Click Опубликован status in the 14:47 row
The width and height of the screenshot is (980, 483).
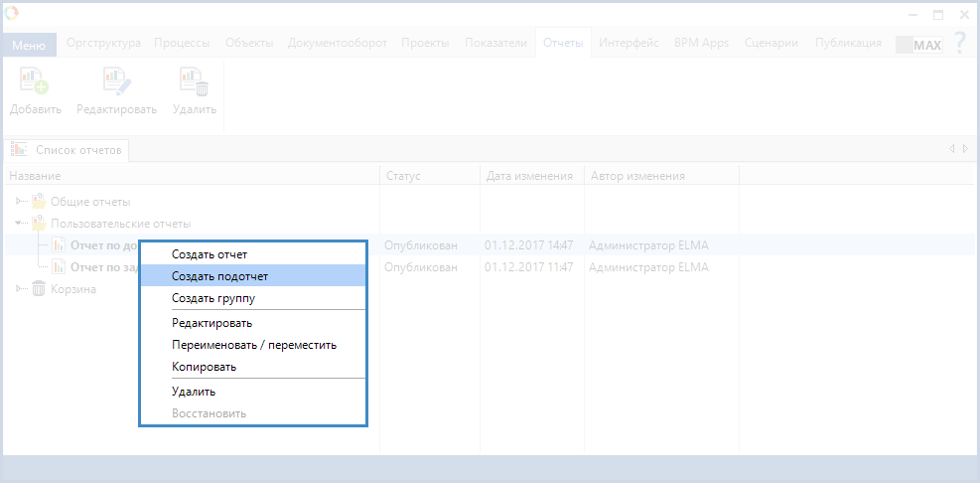(421, 245)
